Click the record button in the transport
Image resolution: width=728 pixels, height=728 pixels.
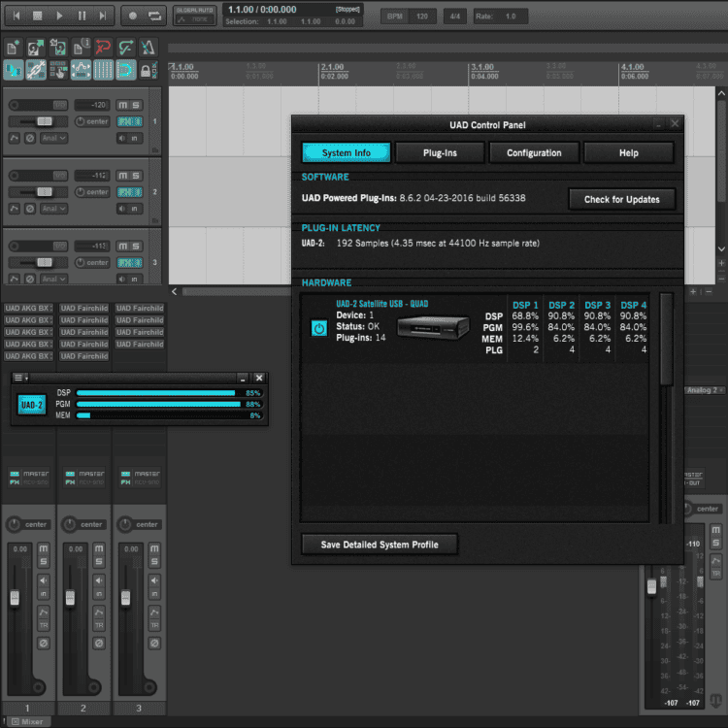click(133, 16)
